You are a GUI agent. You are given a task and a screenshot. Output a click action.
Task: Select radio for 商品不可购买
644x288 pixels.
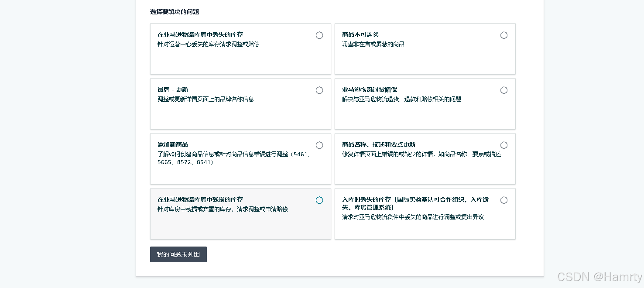tap(504, 35)
